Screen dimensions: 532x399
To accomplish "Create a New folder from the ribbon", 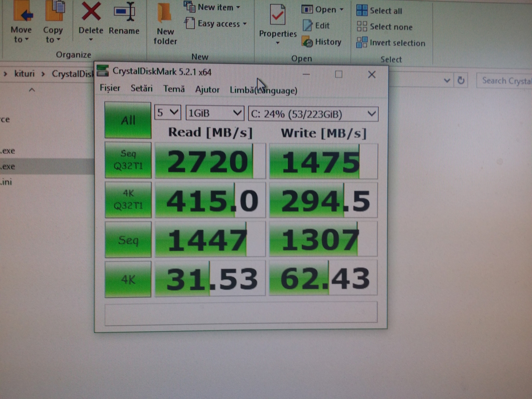I will (166, 24).
